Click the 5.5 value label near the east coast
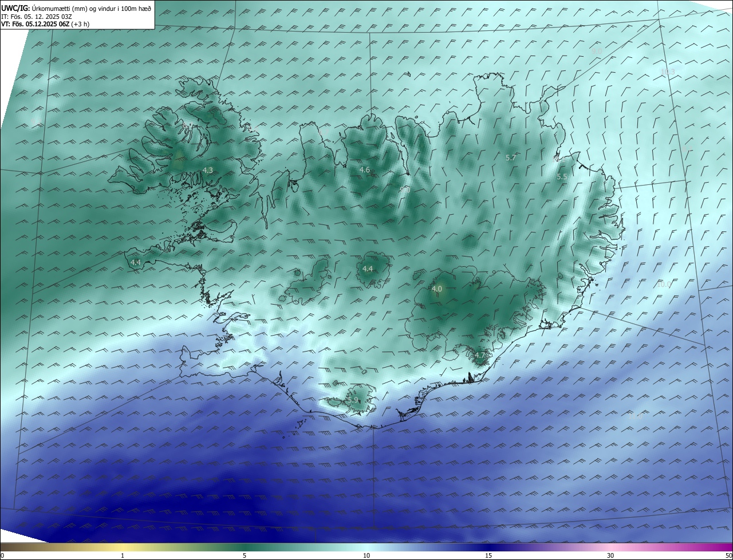The height and width of the screenshot is (560, 733). [x=562, y=177]
